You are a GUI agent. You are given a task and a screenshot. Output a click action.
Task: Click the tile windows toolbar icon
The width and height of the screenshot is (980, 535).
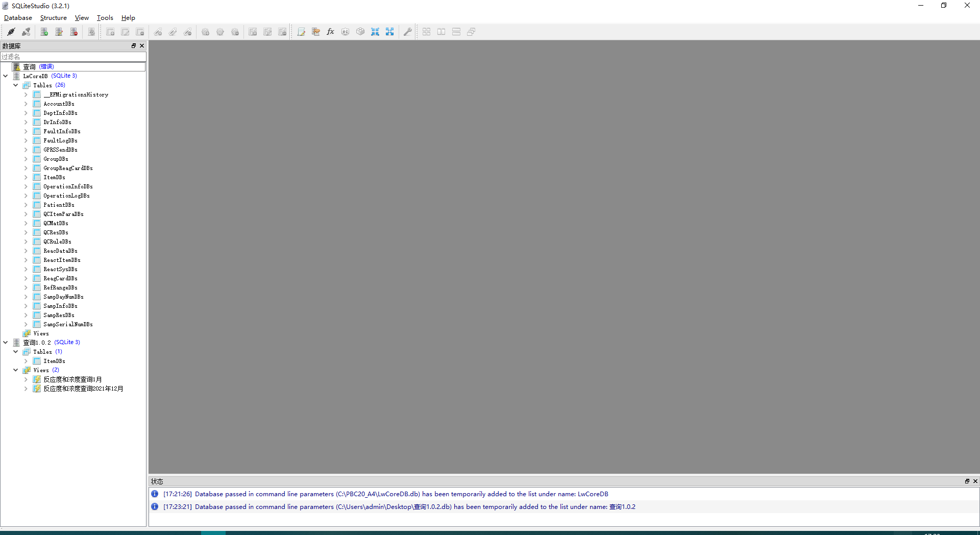pyautogui.click(x=427, y=32)
